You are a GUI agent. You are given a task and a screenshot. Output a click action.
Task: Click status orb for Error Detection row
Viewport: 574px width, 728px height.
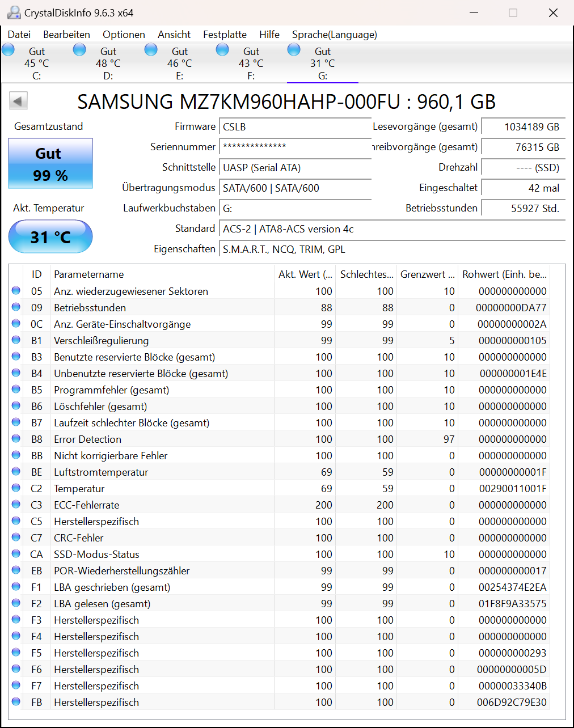pyautogui.click(x=16, y=439)
